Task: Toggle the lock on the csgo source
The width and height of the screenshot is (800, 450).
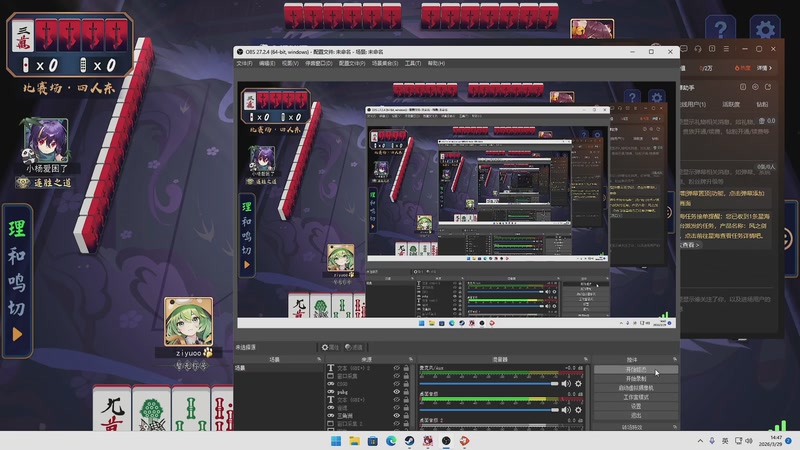Action: [x=407, y=384]
